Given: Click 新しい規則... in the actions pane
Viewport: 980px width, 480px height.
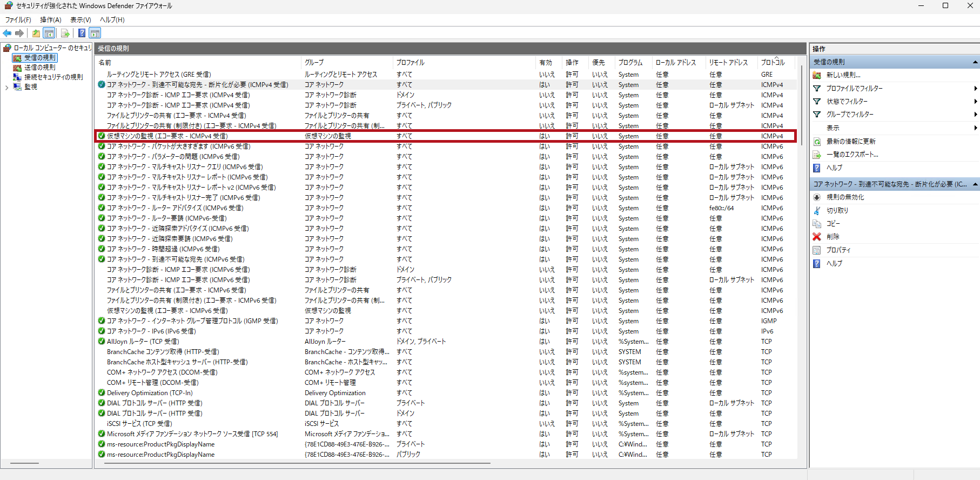Looking at the screenshot, I should [x=843, y=75].
